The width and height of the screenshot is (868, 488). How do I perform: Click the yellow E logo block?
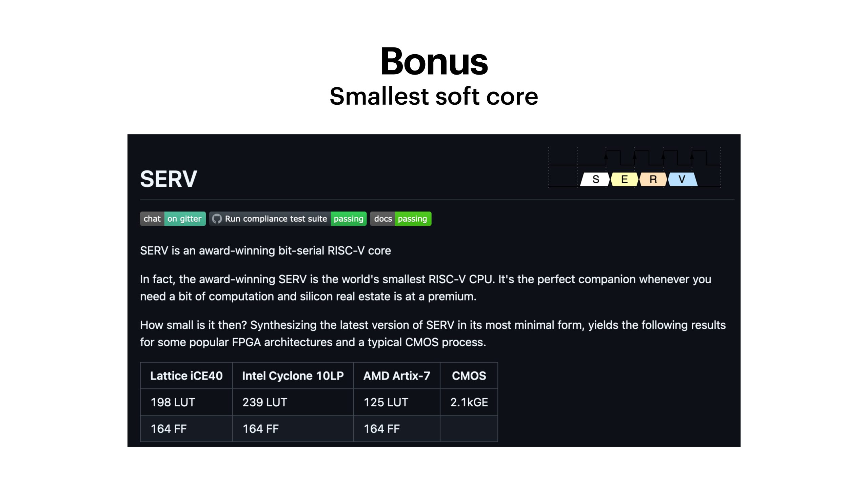coord(624,179)
